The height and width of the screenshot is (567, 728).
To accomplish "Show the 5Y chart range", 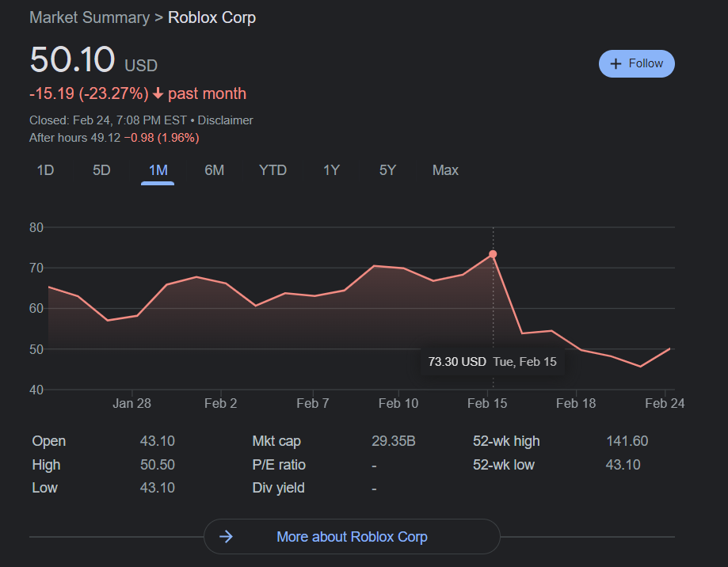I will 387,170.
